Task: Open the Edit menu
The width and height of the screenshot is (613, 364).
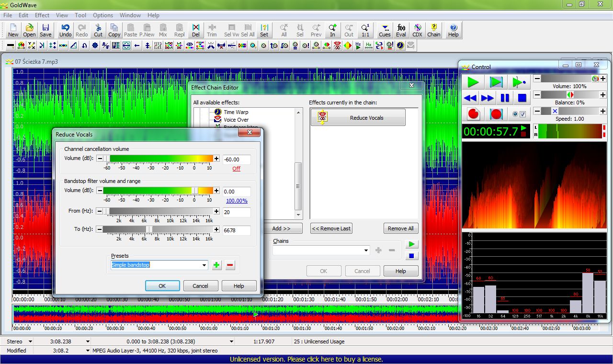Action: pyautogui.click(x=23, y=15)
